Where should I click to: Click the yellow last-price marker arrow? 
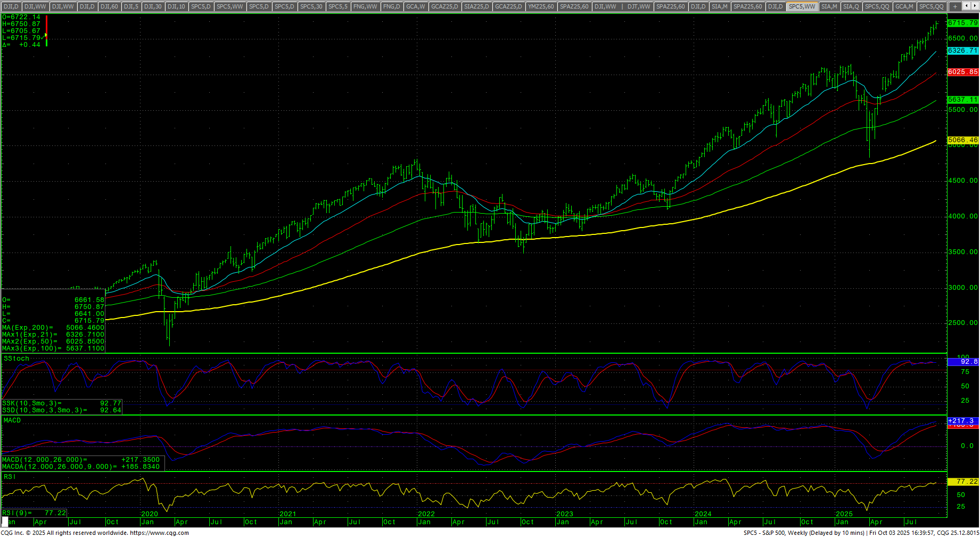pos(46,35)
